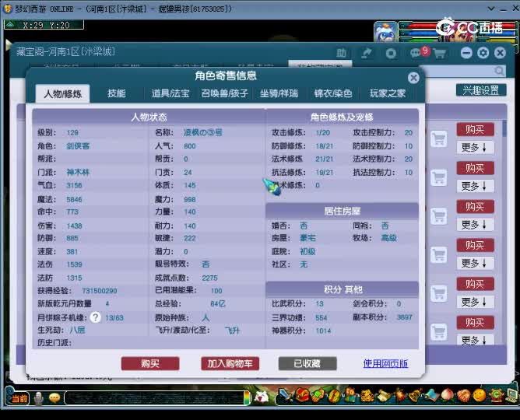Click the sword attack icon in bottom bar

point(286,395)
